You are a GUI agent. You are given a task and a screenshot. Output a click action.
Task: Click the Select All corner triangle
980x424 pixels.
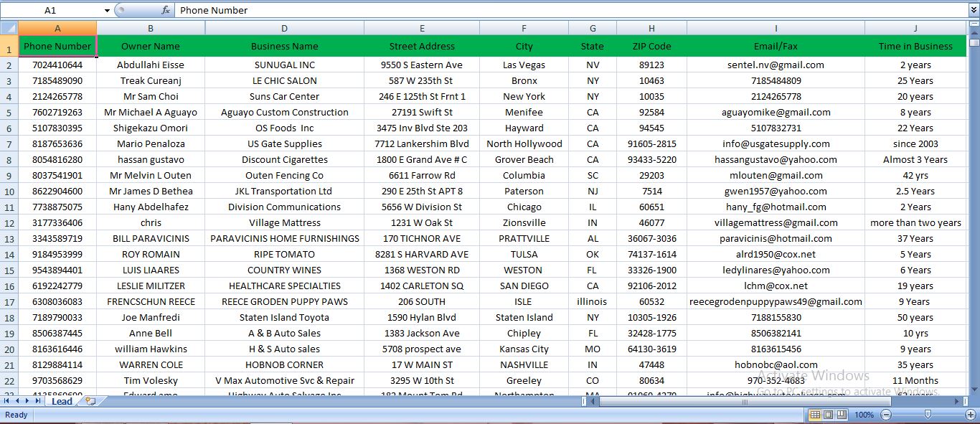pos(9,28)
